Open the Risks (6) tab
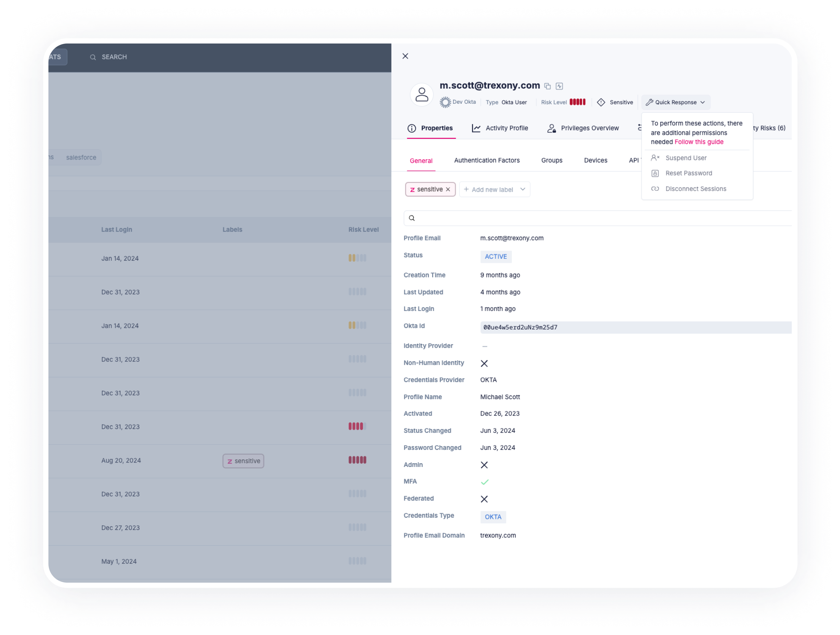840x635 pixels. coord(769,128)
